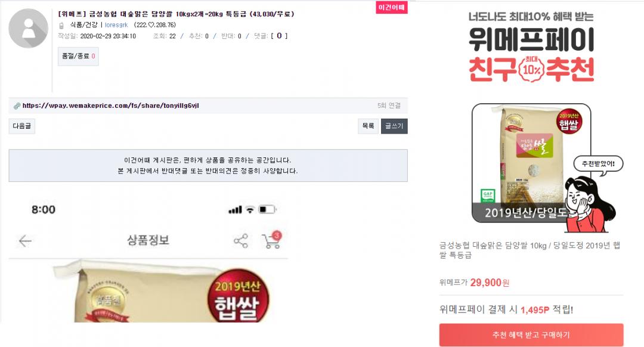This screenshot has height=347, width=644.
Task: Click 추천 혜택 받고 구매하기 button
Action: point(531,335)
